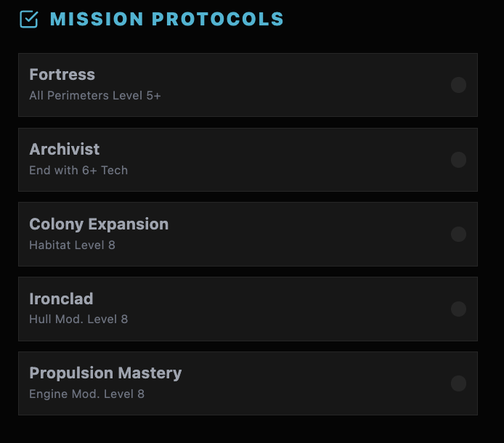The height and width of the screenshot is (443, 504).
Task: Click the 'Engine Mod. Level 8' description
Action: pos(86,394)
